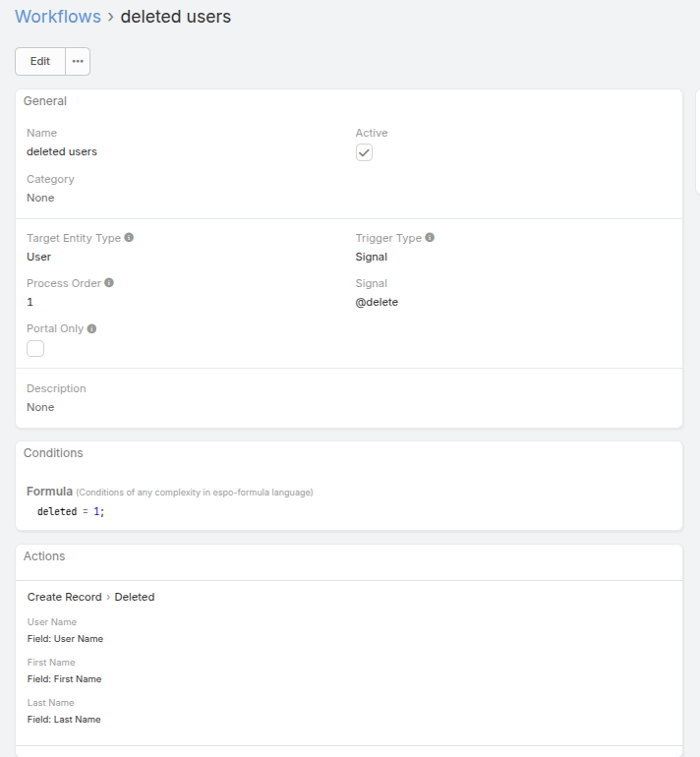700x757 pixels.
Task: Click the 'Create Record › Deleted' action title
Action: [90, 597]
